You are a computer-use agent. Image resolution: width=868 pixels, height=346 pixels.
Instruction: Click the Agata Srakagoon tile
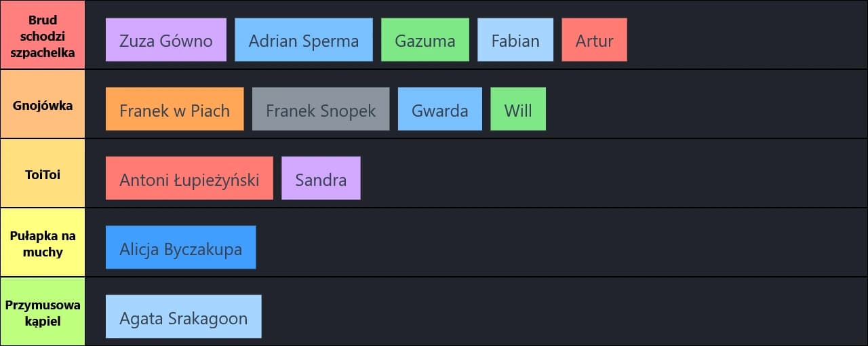(x=184, y=317)
